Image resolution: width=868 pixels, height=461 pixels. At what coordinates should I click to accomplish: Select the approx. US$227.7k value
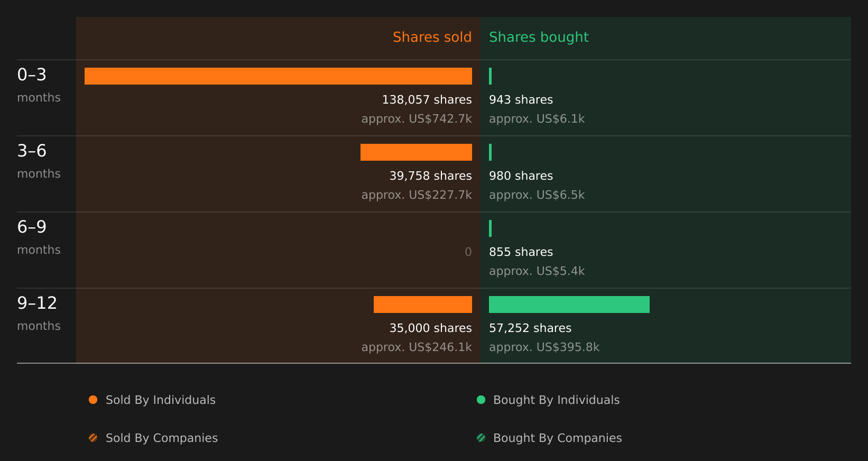417,195
